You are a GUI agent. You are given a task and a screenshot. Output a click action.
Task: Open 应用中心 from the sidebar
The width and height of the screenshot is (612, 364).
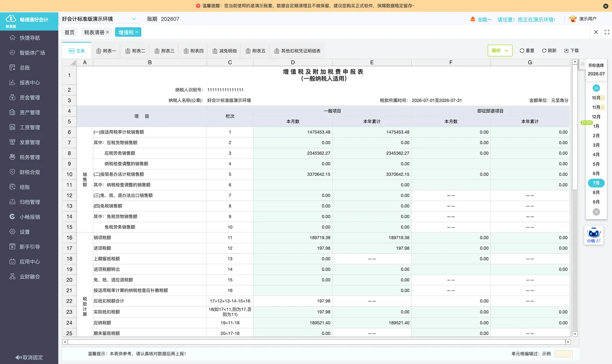point(29,262)
